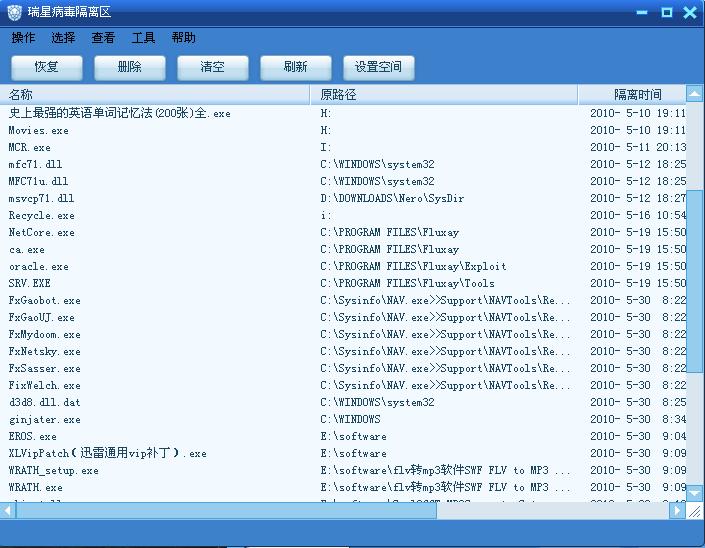Sort by the 原路径 column header
This screenshot has height=548, width=705.
(x=444, y=94)
